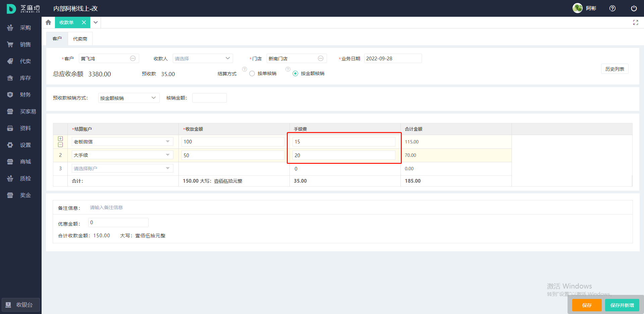This screenshot has width=644, height=314.
Task: Open the 设置 sidebar menu
Action: tap(21, 145)
